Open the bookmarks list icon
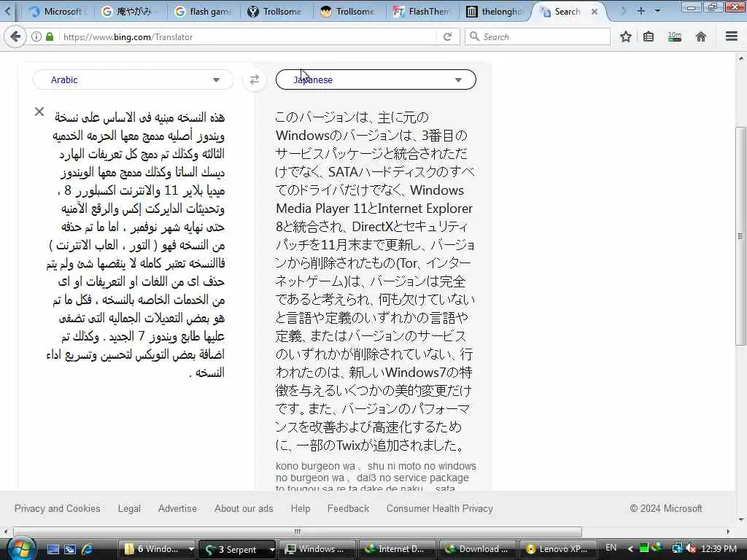The width and height of the screenshot is (747, 560). click(x=649, y=36)
